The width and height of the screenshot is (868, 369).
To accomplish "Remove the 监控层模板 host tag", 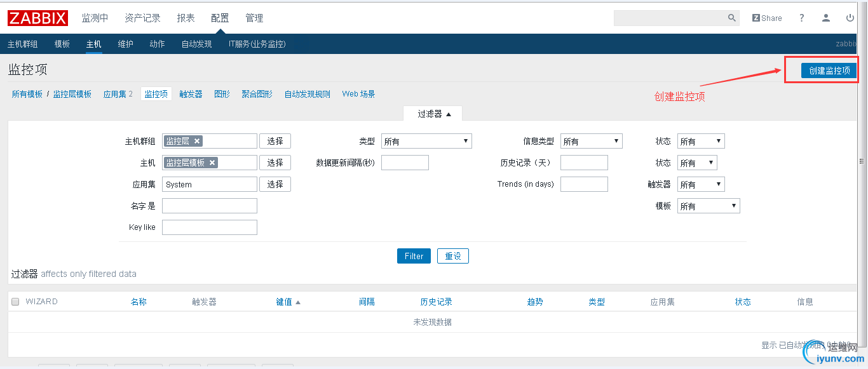I will [x=212, y=163].
